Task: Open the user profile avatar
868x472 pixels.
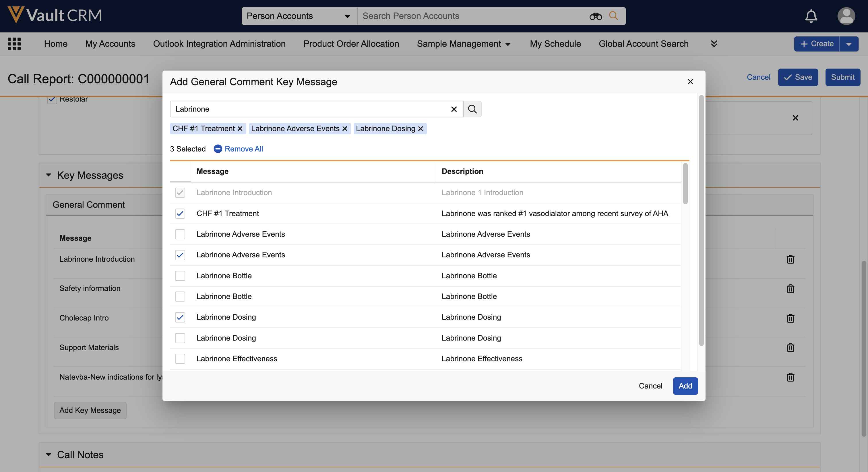Action: 846,16
